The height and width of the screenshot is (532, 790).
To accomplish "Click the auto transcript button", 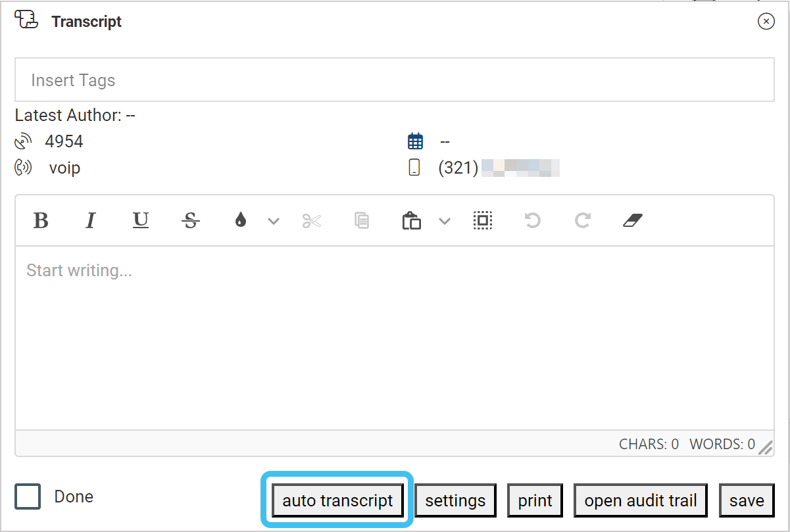I will coord(337,500).
